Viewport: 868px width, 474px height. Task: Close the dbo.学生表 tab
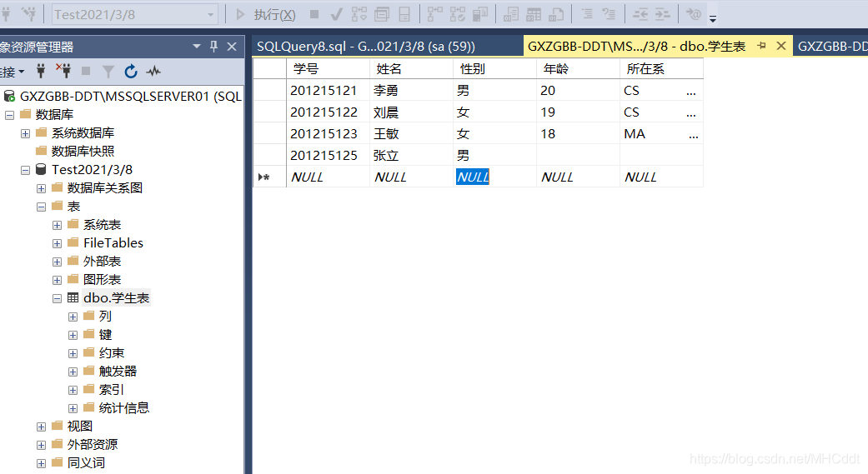pyautogui.click(x=781, y=46)
